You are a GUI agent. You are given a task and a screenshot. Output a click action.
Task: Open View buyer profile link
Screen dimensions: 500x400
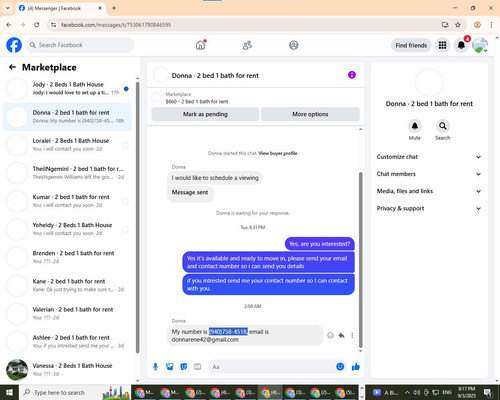click(278, 153)
